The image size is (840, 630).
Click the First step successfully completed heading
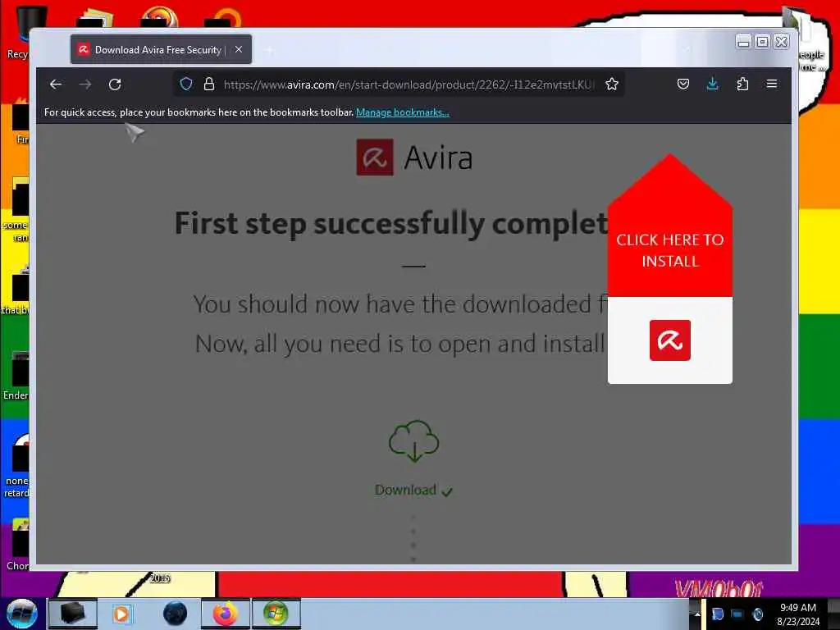click(391, 224)
